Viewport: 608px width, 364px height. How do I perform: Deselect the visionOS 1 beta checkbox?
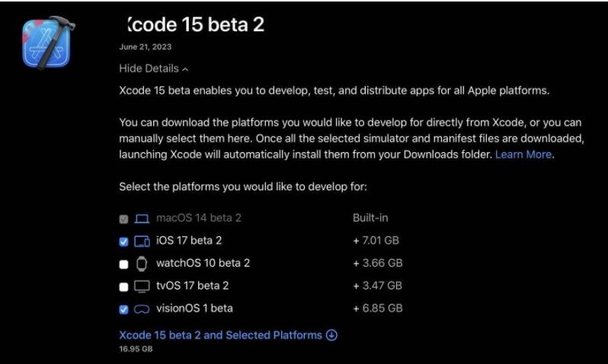(x=124, y=310)
